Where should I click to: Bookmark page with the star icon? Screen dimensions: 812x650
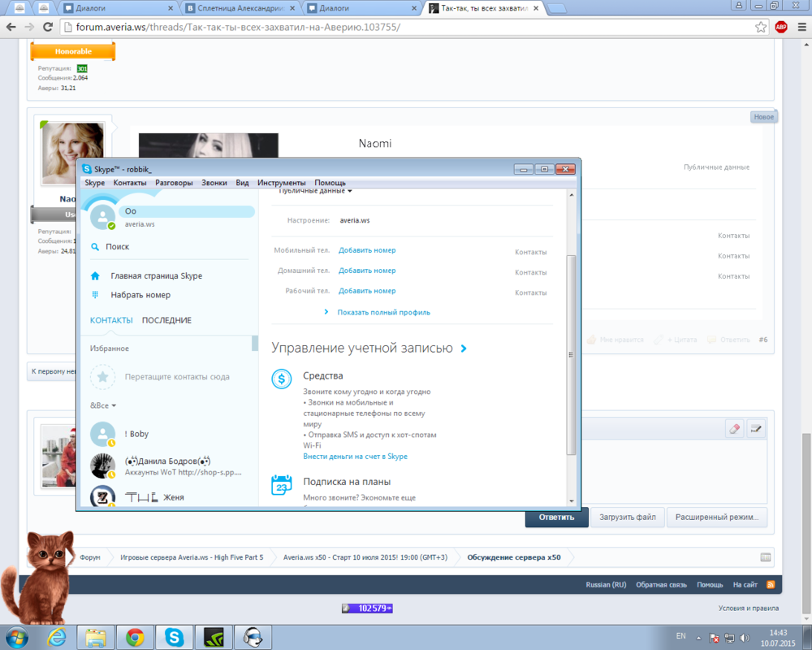[761, 27]
